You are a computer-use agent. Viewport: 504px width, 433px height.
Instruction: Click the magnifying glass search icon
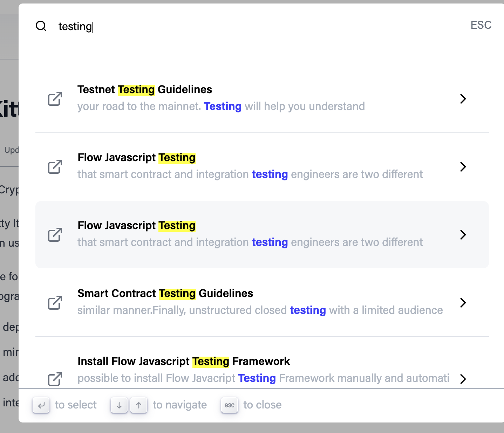(41, 26)
